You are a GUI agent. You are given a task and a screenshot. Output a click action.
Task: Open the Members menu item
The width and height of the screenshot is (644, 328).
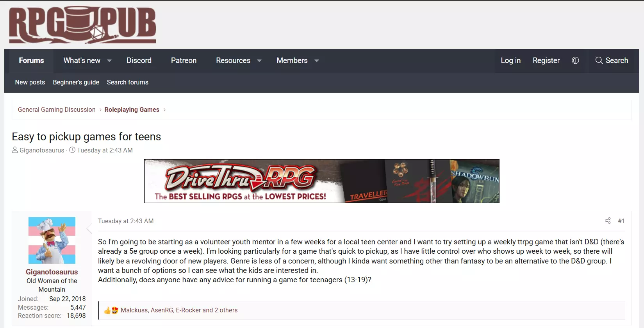(x=292, y=61)
